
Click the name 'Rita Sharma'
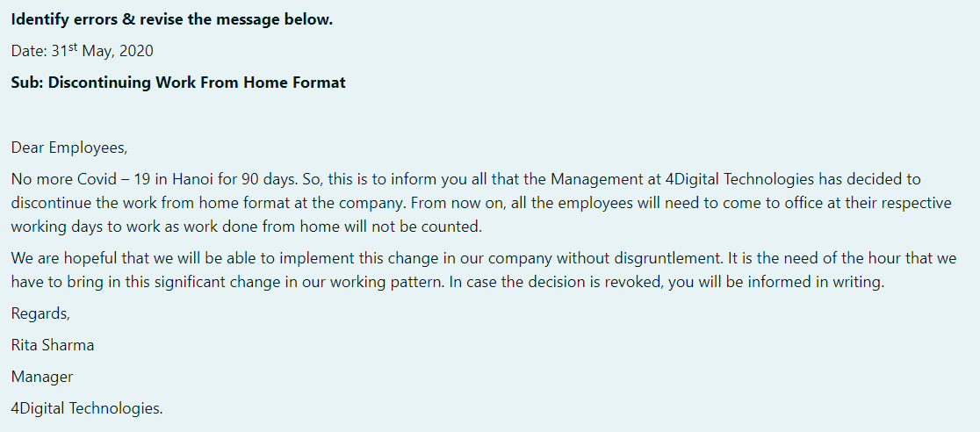pos(53,344)
